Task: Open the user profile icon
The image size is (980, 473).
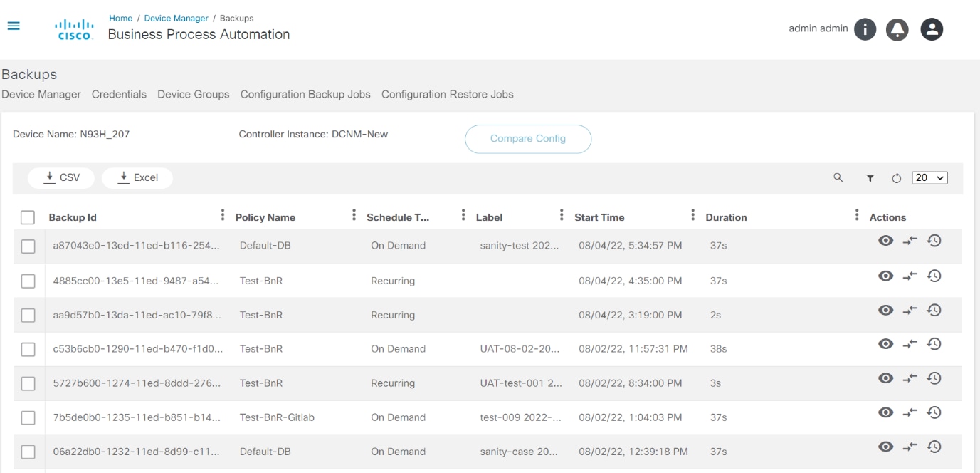Action: (932, 29)
